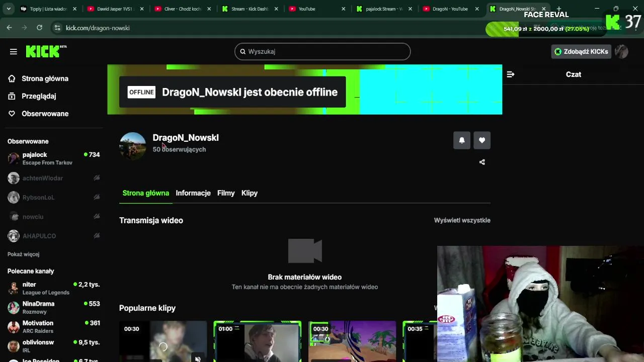Click Zdobądź KICKs button
The width and height of the screenshot is (644, 362).
point(581,51)
